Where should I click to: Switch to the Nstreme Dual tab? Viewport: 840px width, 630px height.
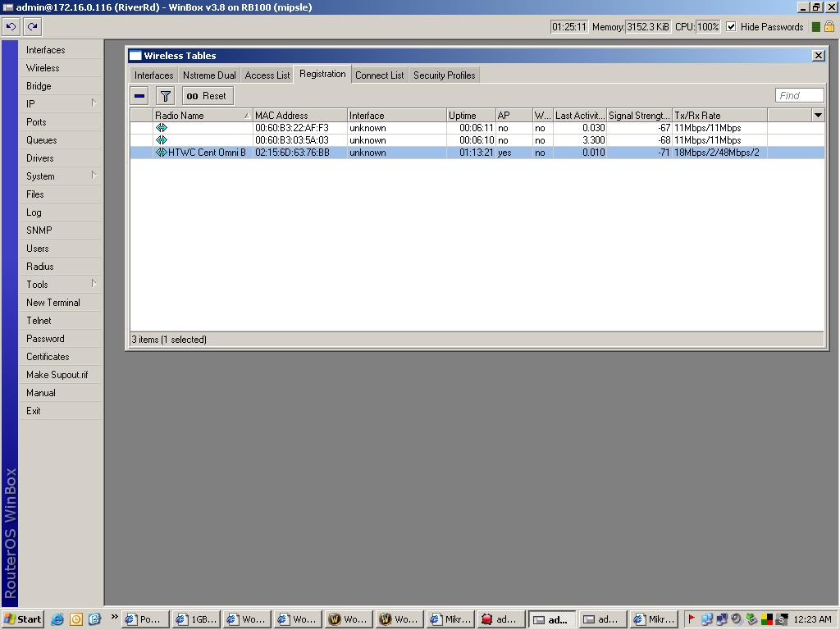pyautogui.click(x=209, y=75)
